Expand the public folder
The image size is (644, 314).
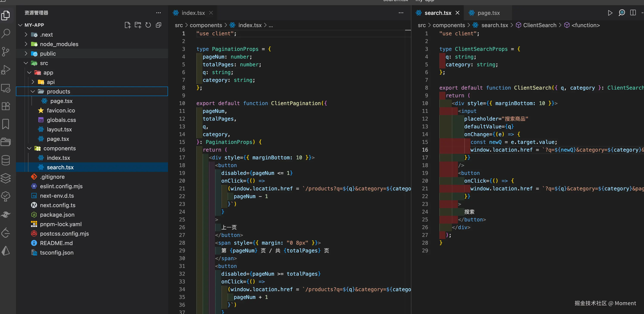(x=48, y=53)
